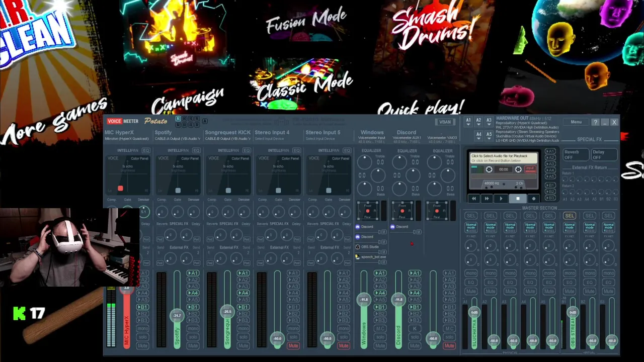
Task: Start playback on the cassette recorder
Action: click(501, 199)
